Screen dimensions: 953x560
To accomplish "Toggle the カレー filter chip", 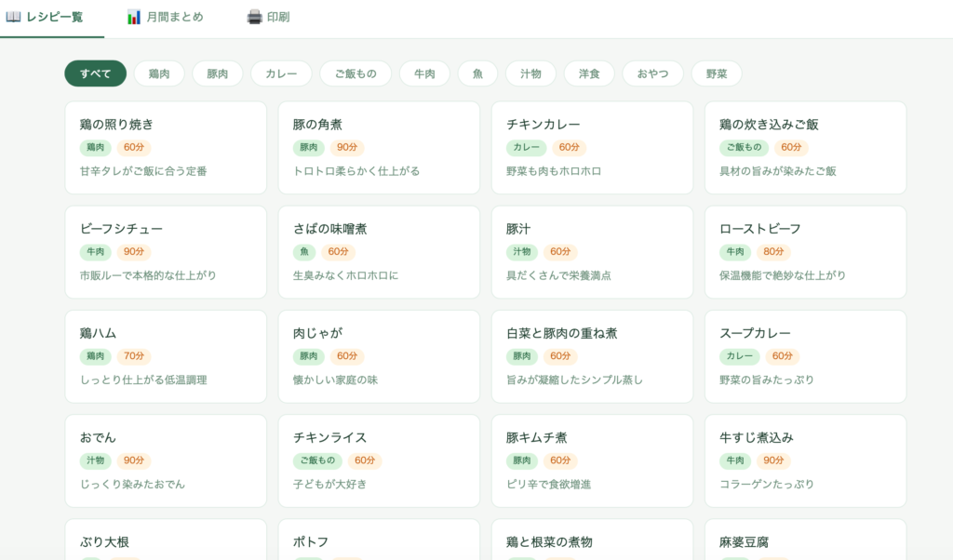I will click(281, 73).
